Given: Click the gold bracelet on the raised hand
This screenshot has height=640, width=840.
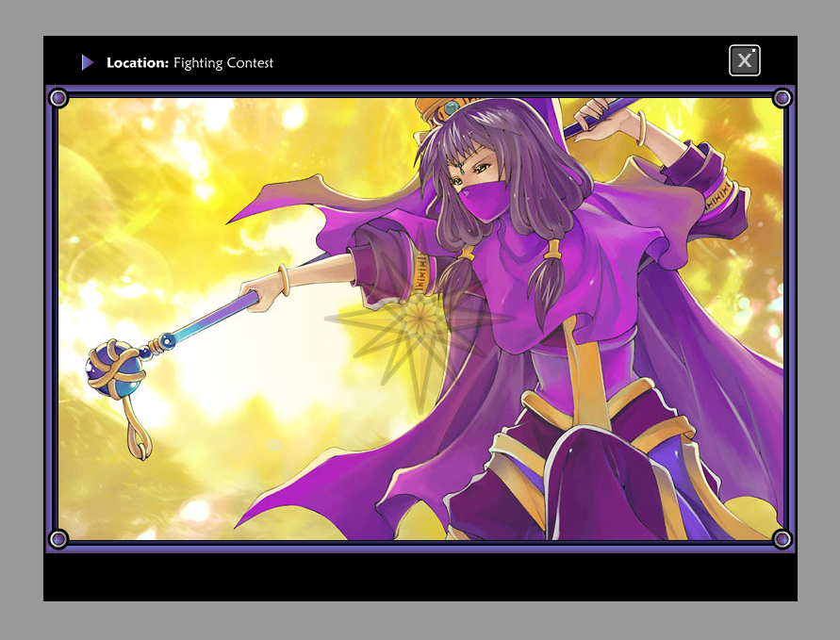Looking at the screenshot, I should [x=641, y=127].
